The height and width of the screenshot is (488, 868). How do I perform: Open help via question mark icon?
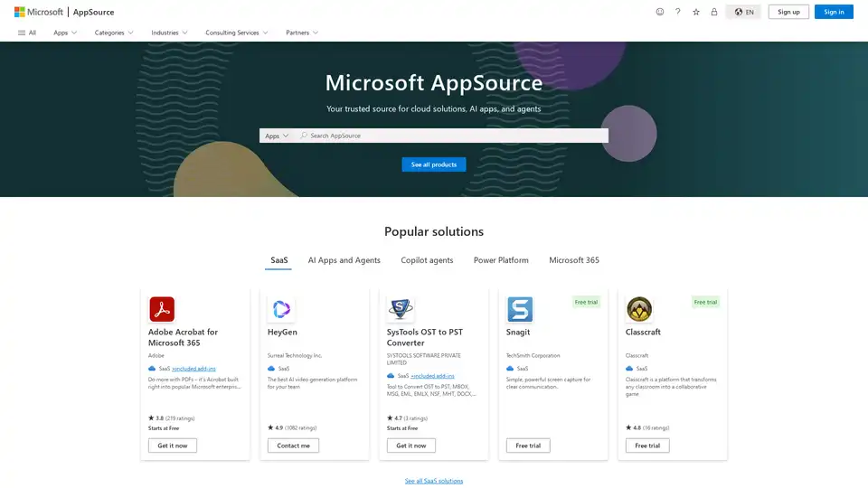(x=678, y=12)
